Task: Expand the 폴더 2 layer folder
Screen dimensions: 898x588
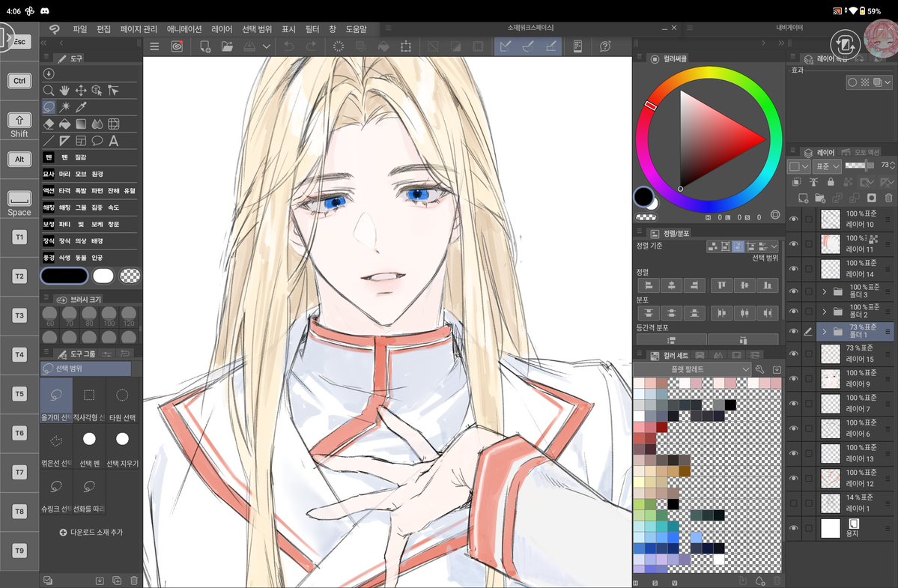Action: [825, 312]
